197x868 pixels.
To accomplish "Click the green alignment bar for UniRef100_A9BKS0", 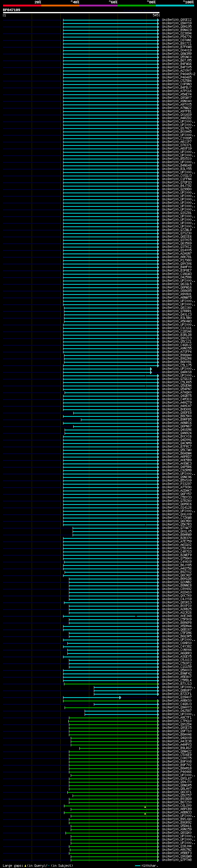I will click(x=111, y=700).
